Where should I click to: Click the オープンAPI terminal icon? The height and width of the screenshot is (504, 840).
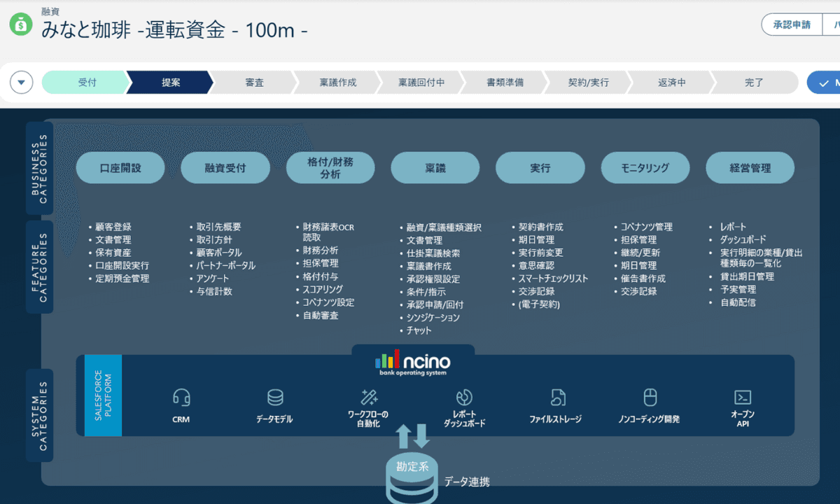tap(743, 398)
